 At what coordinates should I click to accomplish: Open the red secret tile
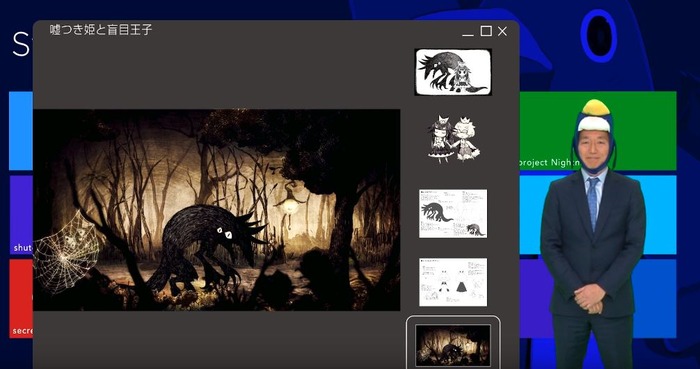21,298
